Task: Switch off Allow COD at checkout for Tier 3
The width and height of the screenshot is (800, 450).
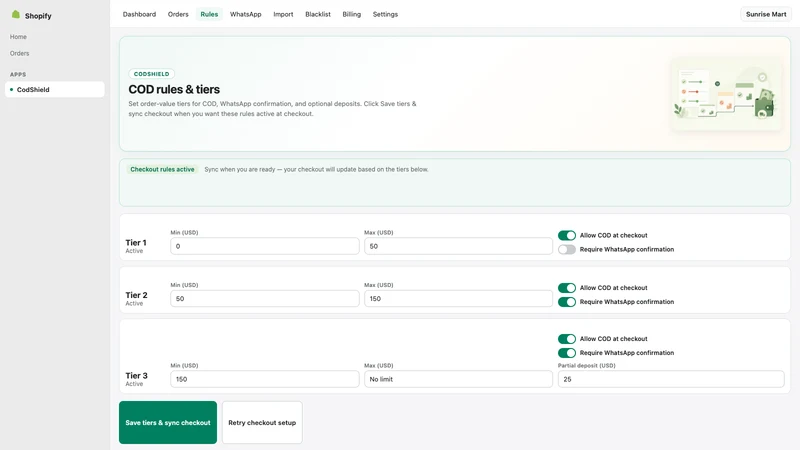Action: tap(566, 339)
